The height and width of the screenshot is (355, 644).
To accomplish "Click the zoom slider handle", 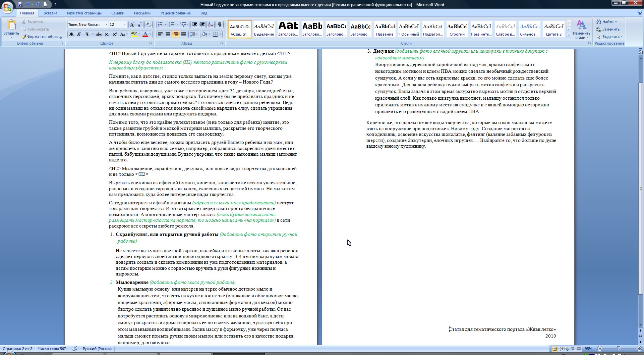I will coord(619,349).
